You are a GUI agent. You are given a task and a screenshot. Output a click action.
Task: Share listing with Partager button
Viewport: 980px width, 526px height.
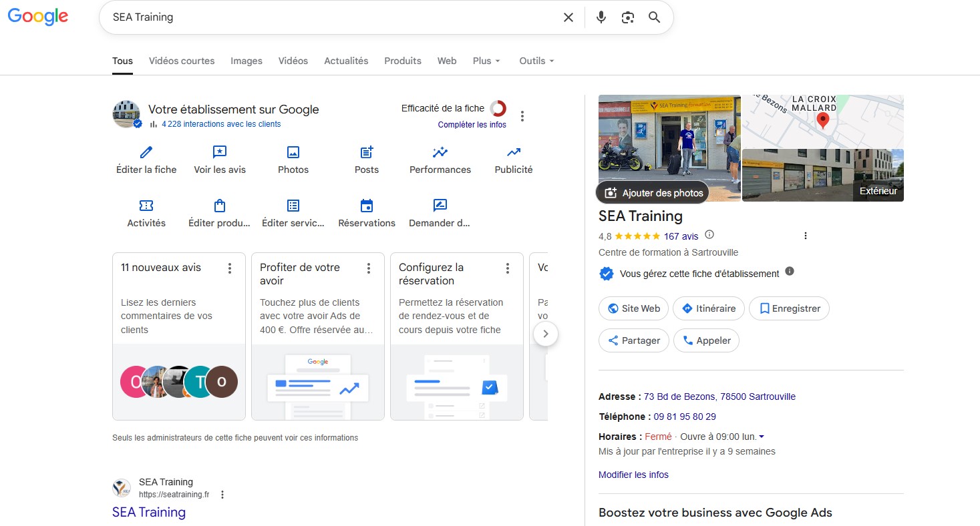[634, 340]
